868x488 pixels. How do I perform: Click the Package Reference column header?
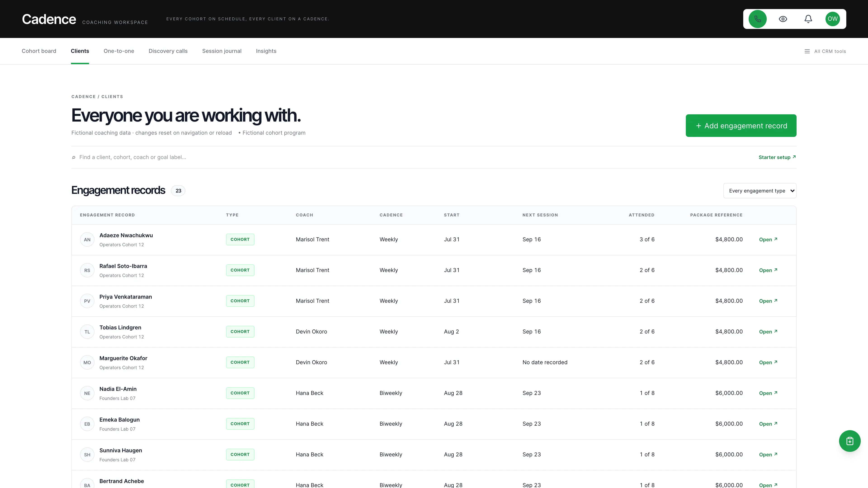tap(716, 215)
